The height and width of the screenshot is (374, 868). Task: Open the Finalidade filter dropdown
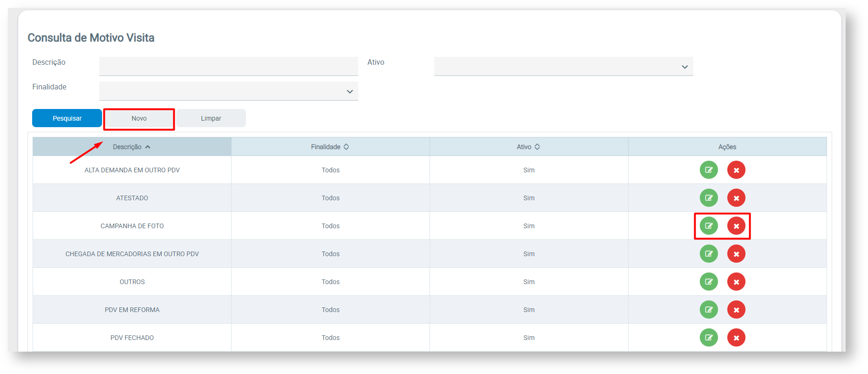(x=228, y=91)
